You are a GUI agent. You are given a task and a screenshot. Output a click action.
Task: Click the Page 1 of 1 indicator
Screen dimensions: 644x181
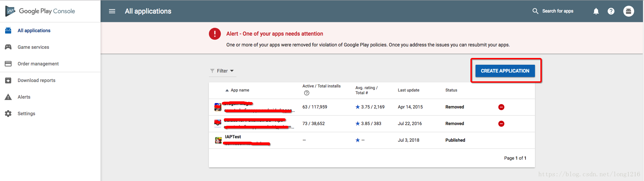coord(515,158)
